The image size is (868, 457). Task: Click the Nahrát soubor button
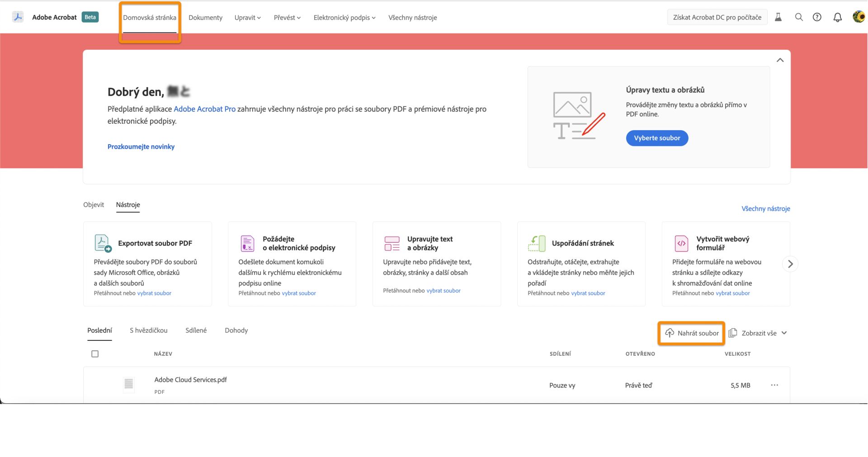691,333
